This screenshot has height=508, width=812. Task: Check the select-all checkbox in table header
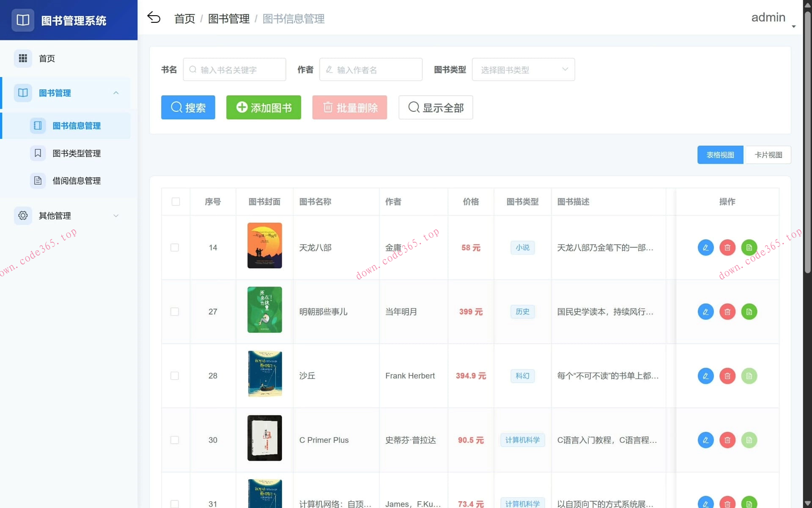(176, 202)
